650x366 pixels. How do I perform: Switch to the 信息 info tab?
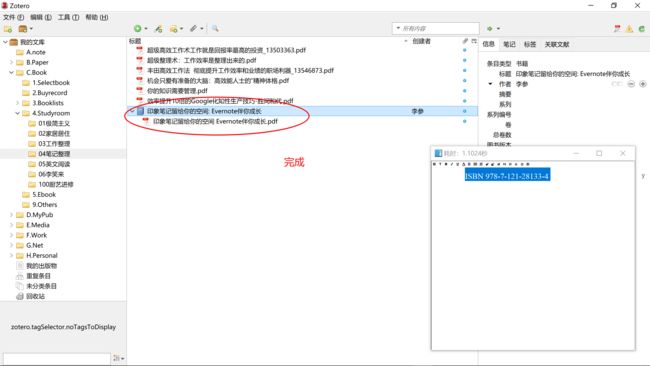[x=488, y=44]
